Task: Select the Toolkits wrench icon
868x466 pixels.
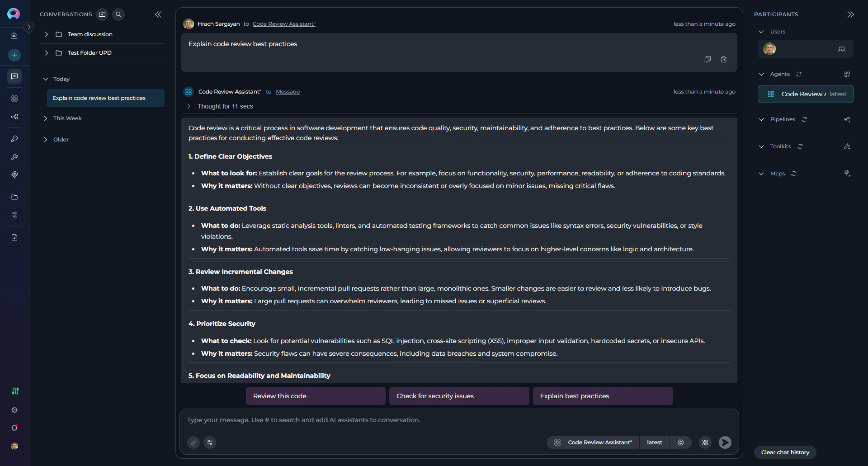Action: coord(14,157)
